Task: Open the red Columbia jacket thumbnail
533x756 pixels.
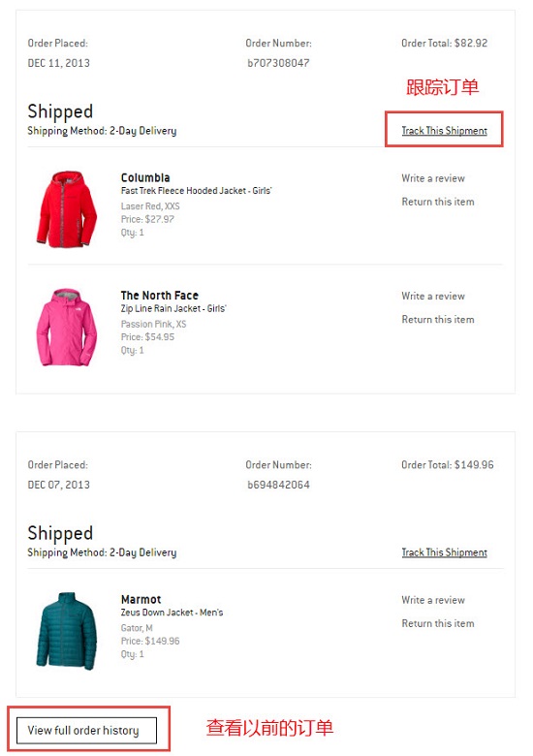Action: tap(67, 208)
